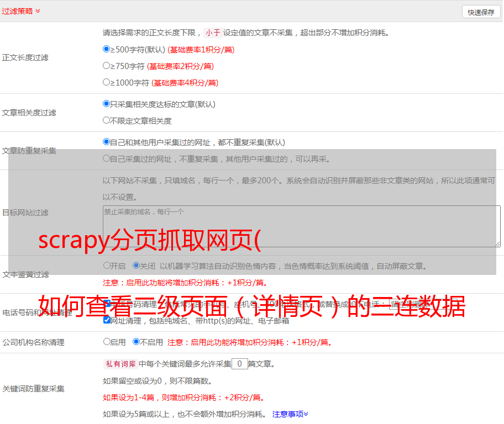The width and height of the screenshot is (504, 424).
Task: Collapse the 过滤策略 section header
Action: coord(21,11)
